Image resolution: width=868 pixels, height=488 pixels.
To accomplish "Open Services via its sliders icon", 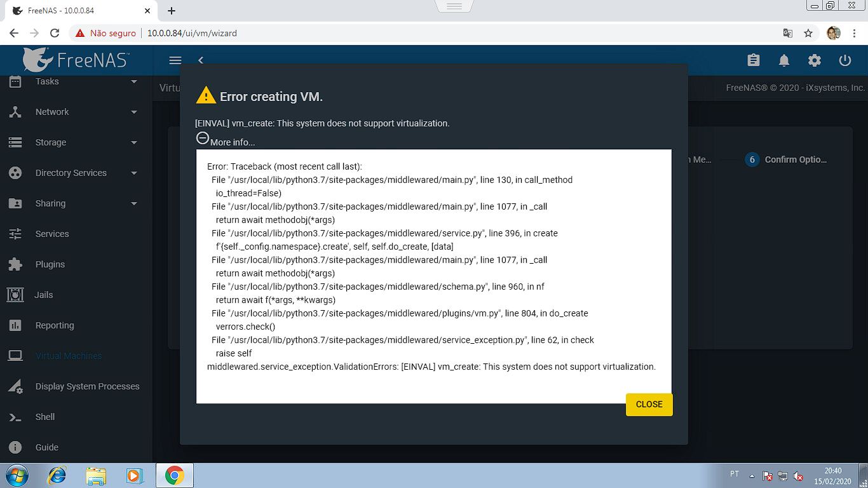I will [x=15, y=234].
